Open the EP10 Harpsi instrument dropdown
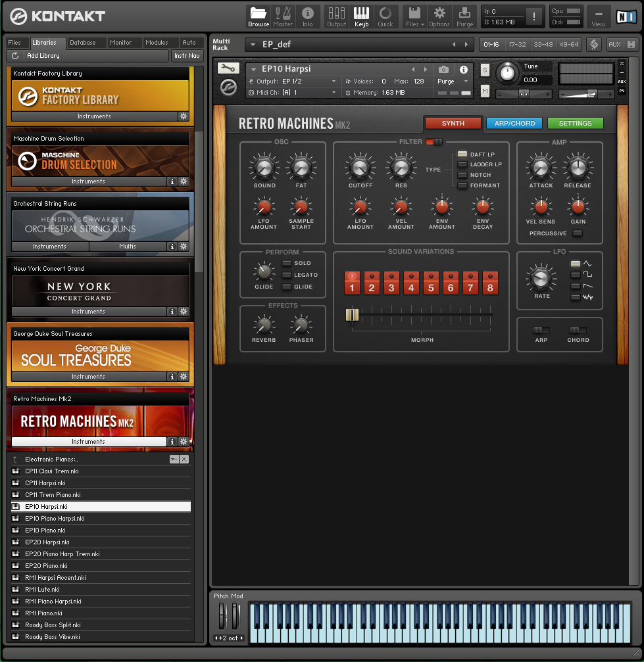 [253, 69]
